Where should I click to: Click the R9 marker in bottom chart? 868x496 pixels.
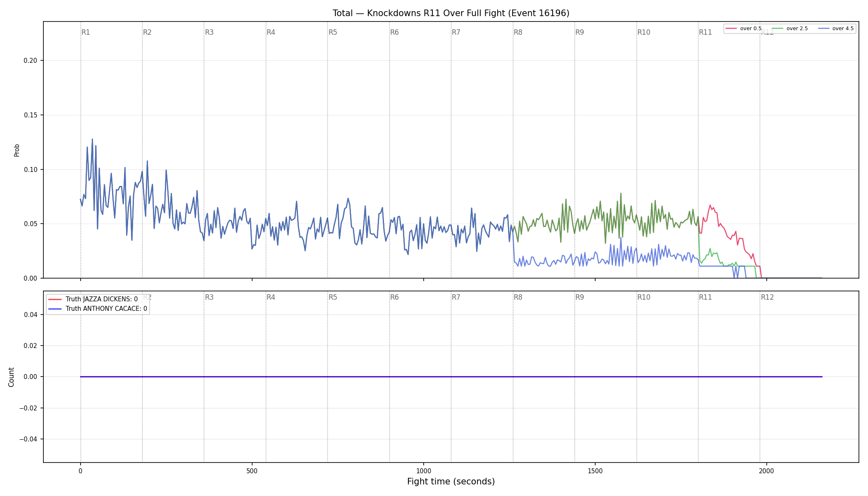579,297
